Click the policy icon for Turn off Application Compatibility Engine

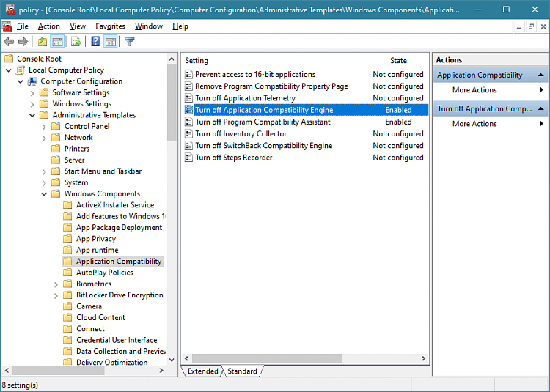[x=188, y=110]
